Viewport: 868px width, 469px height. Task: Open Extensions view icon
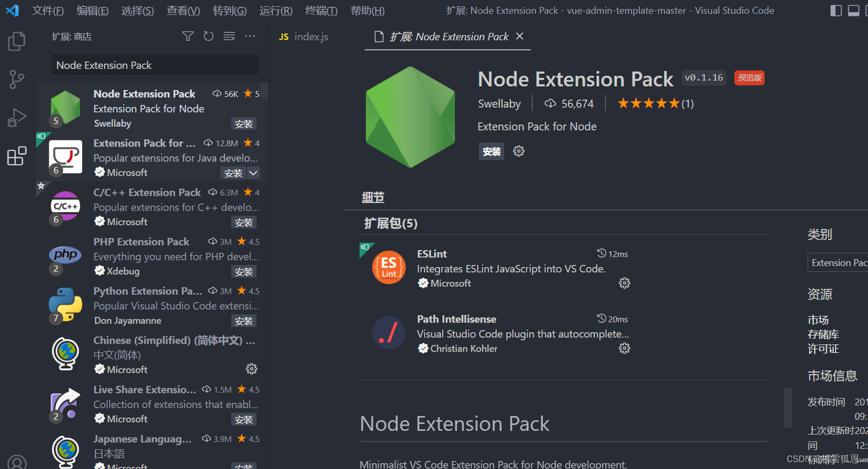(16, 156)
